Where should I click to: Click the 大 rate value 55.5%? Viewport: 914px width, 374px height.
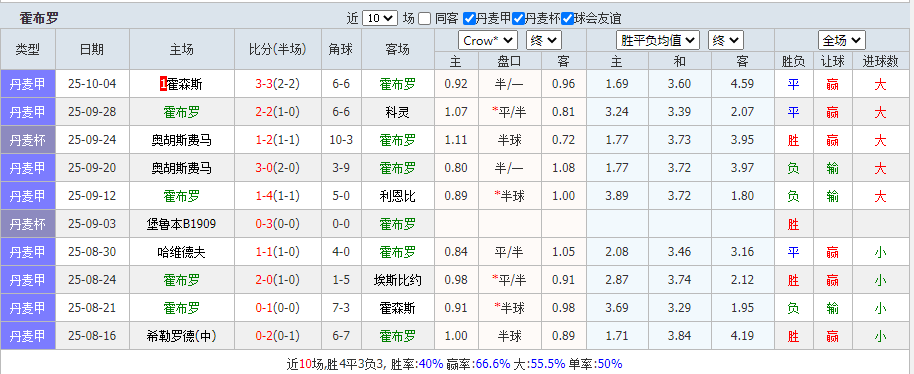tap(547, 364)
